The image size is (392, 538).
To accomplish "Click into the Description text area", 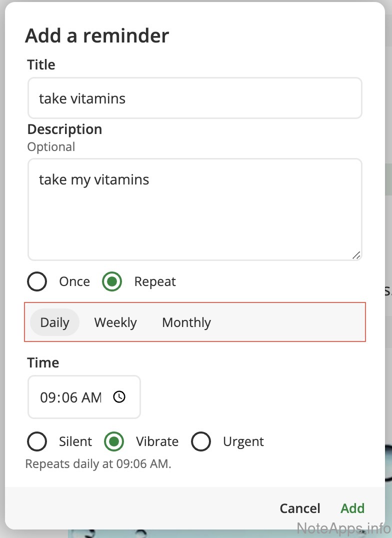I will (x=194, y=209).
